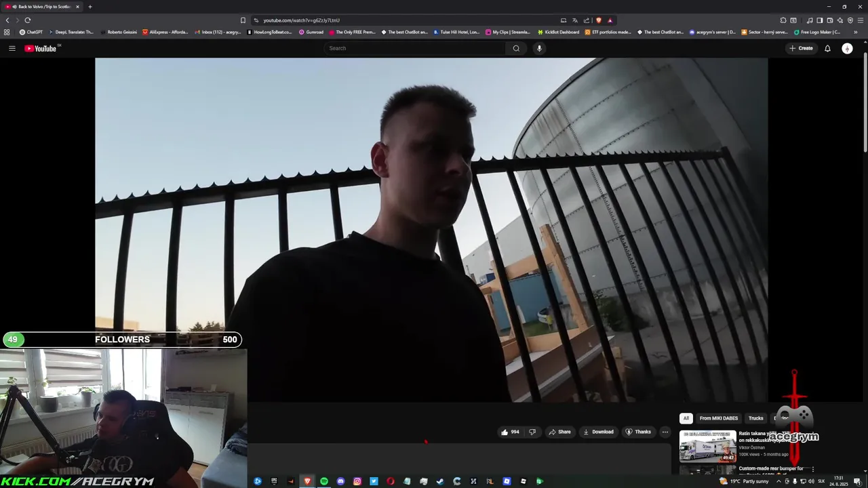Open Instagram from the taskbar
Viewport: 868px width, 488px height.
(x=357, y=481)
